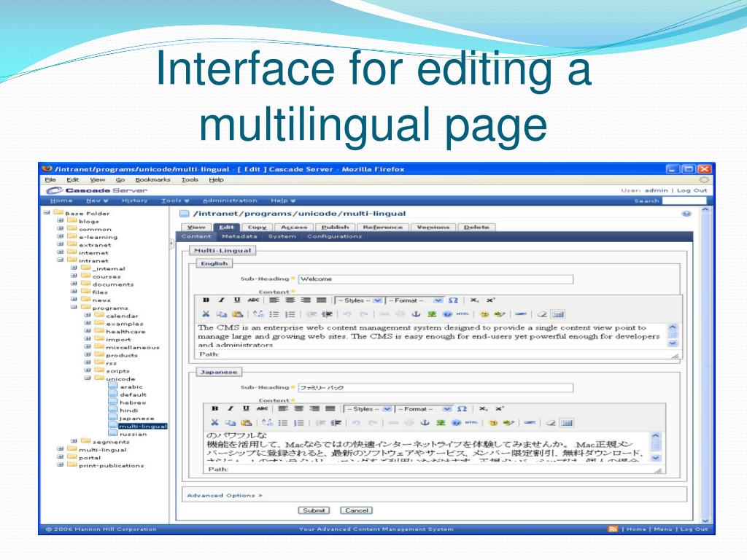Insert special character (omega) in Japanese editor
The height and width of the screenshot is (560, 747).
[x=462, y=408]
